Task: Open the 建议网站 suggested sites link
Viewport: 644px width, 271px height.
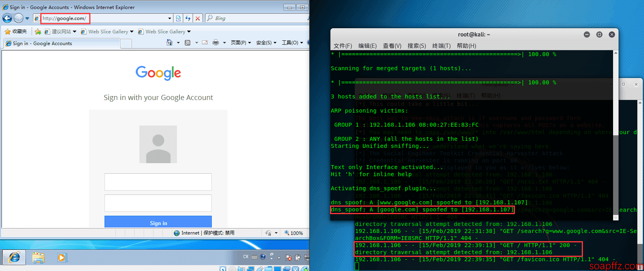Action: click(58, 31)
